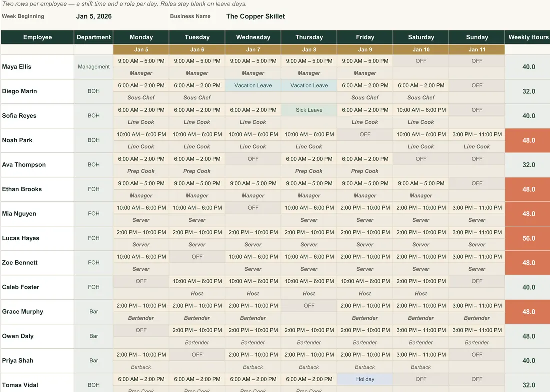The width and height of the screenshot is (550, 392).
Task: Click Noah Park's 48.0 weekly hours
Action: click(528, 140)
